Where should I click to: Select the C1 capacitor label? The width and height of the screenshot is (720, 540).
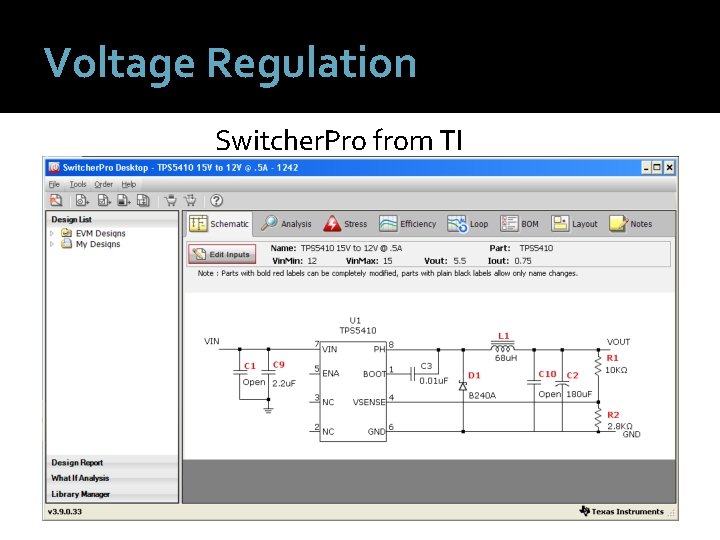250,366
